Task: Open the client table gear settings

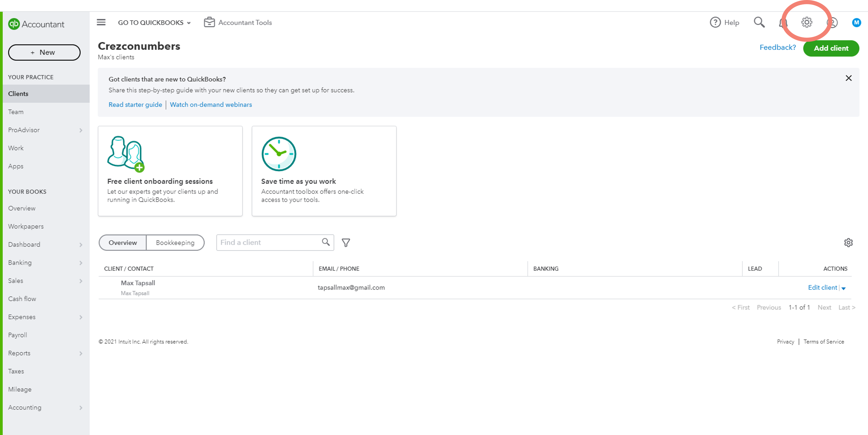Action: [x=848, y=242]
